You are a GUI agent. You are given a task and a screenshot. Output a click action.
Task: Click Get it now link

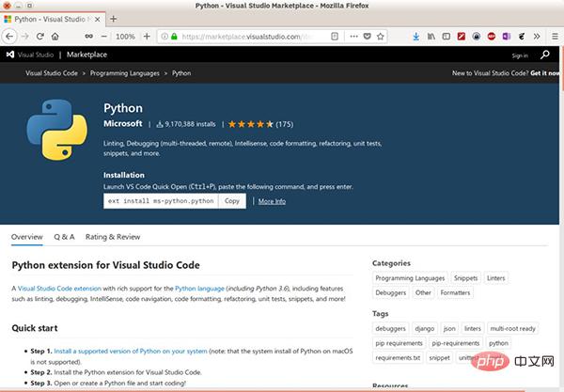click(544, 73)
